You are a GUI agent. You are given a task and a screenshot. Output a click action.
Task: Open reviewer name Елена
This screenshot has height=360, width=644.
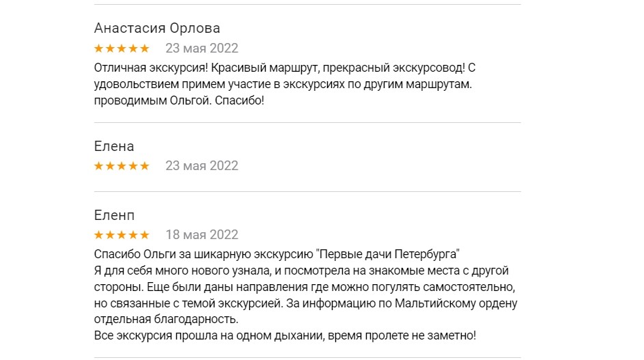[x=114, y=146]
